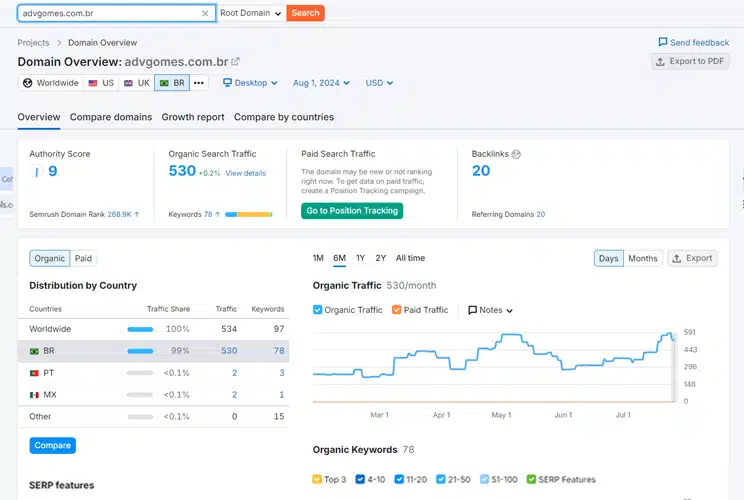The image size is (744, 500).
Task: Open the external link icon next to advgomes.com.br
Action: coord(235,62)
